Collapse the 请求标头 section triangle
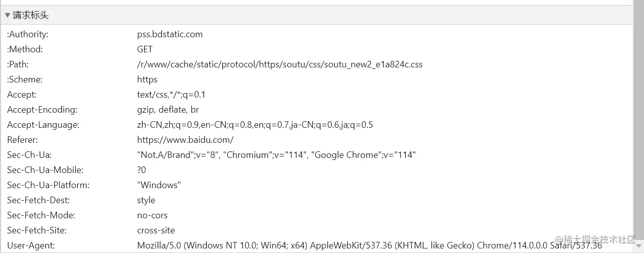Viewport: 644px width, 253px height. [x=7, y=16]
